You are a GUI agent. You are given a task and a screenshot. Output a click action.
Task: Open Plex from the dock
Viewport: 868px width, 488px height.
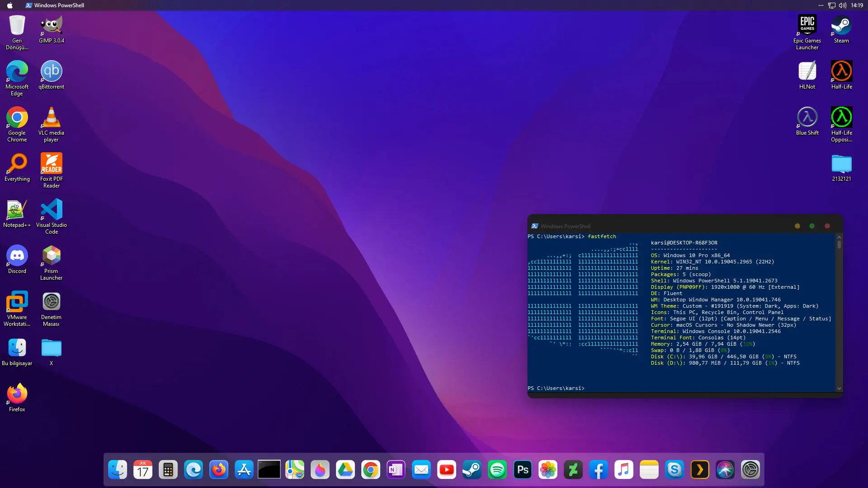coord(700,470)
